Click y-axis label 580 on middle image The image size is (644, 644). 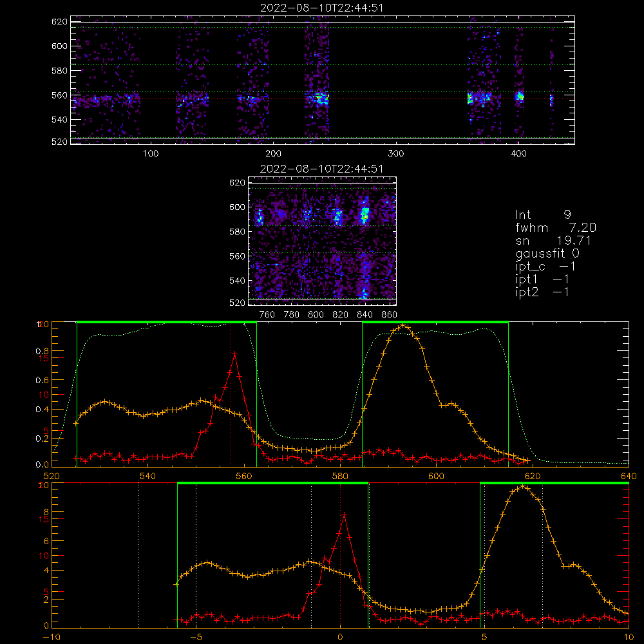[x=237, y=232]
